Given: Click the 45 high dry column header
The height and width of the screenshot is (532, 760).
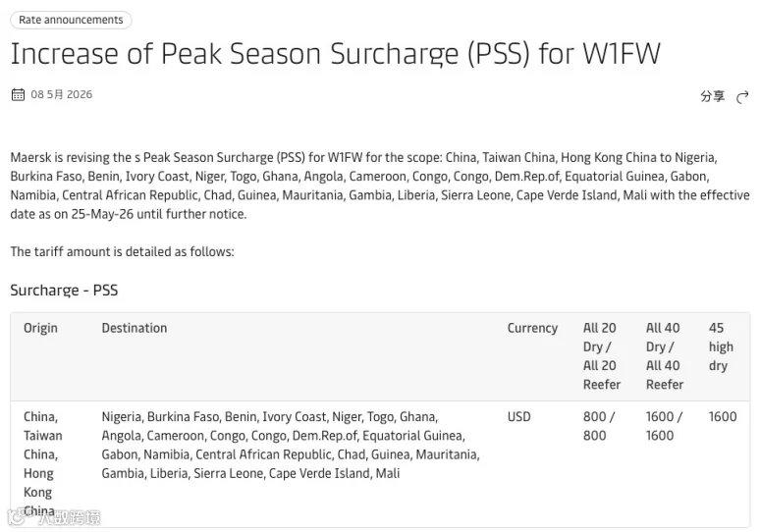Looking at the screenshot, I should 721,346.
